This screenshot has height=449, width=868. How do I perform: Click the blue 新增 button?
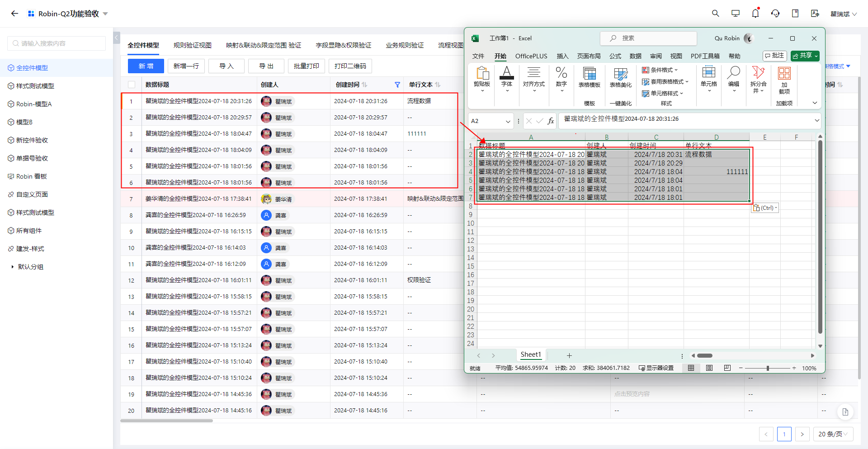(146, 66)
